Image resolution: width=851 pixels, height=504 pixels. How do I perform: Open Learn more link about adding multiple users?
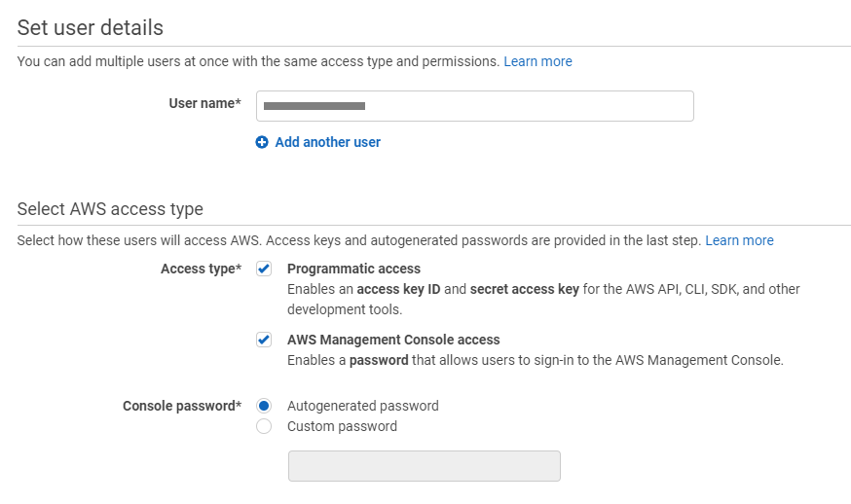[537, 61]
